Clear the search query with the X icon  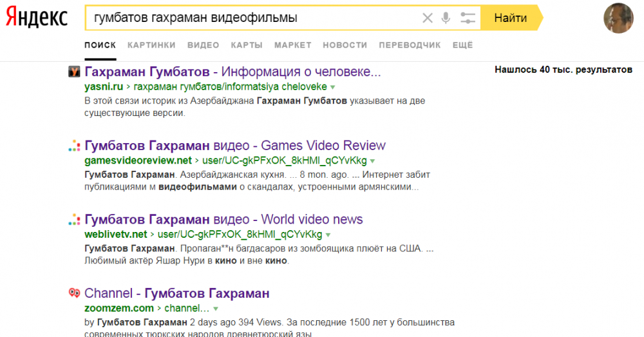[428, 17]
